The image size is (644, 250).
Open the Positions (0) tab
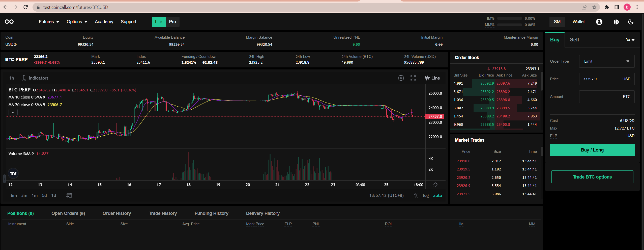(x=20, y=214)
